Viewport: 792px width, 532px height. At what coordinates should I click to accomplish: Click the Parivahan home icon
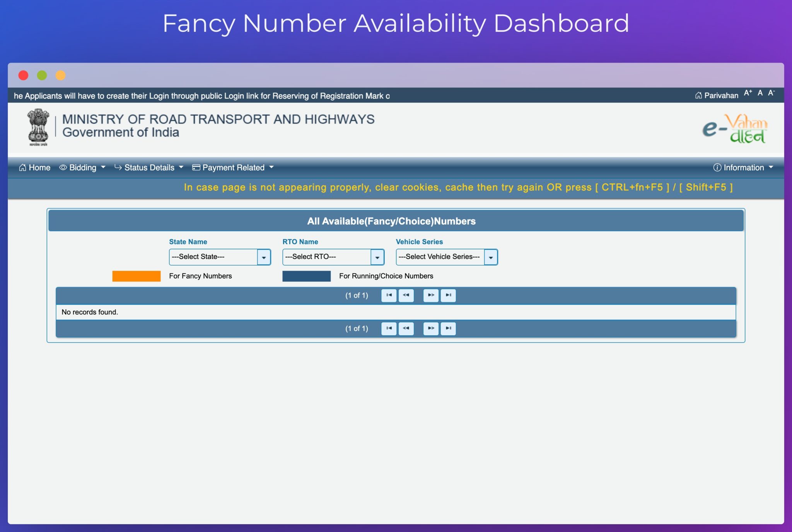coord(698,95)
